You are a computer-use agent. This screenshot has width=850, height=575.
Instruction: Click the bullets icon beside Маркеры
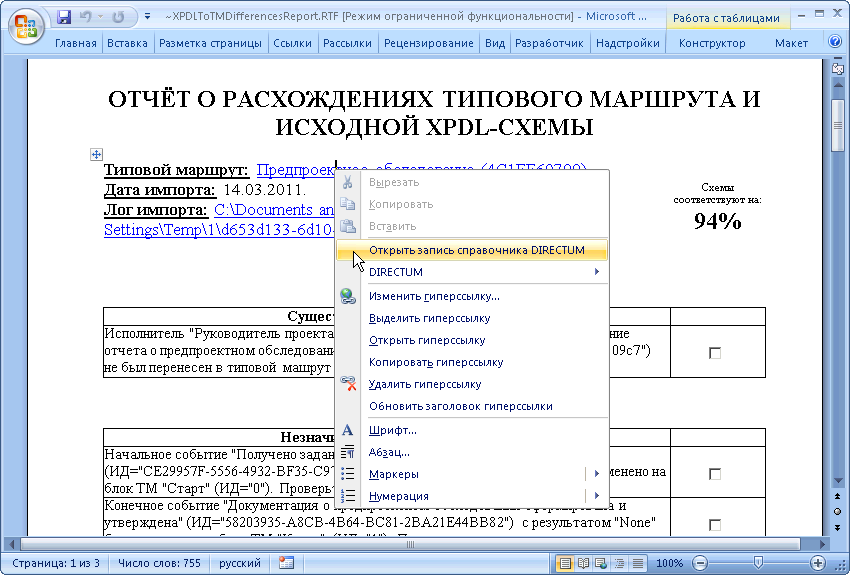347,474
